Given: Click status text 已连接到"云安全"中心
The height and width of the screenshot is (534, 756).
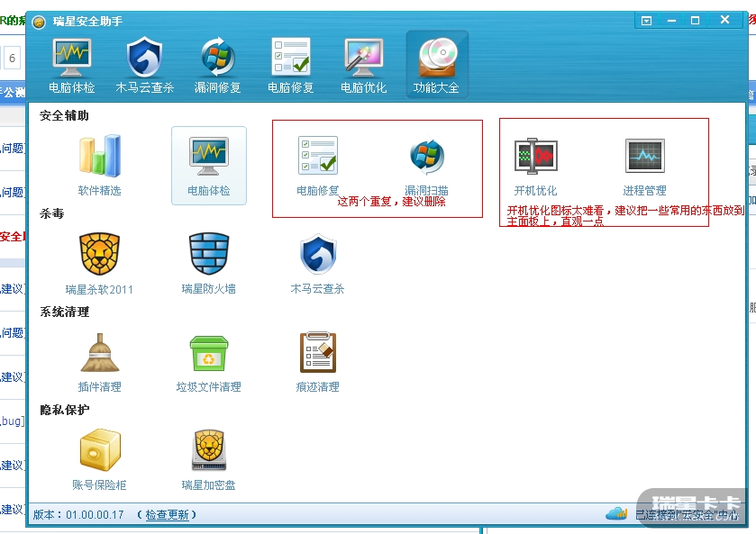Looking at the screenshot, I should (687, 515).
